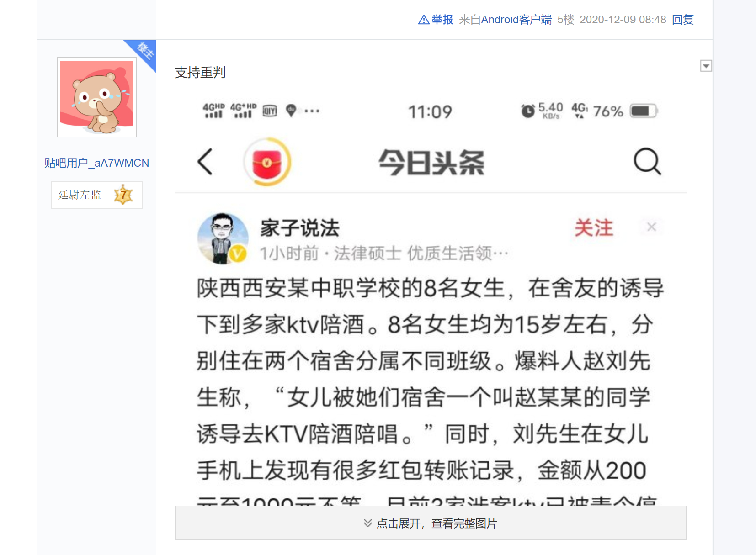
Task: Click the 举报 report warning icon
Action: pyautogui.click(x=424, y=20)
